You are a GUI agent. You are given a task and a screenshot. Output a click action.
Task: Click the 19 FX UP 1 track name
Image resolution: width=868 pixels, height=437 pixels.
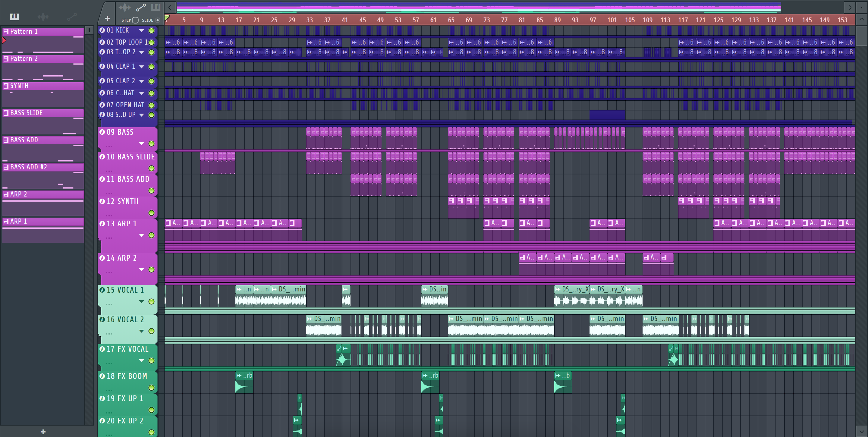click(x=125, y=398)
